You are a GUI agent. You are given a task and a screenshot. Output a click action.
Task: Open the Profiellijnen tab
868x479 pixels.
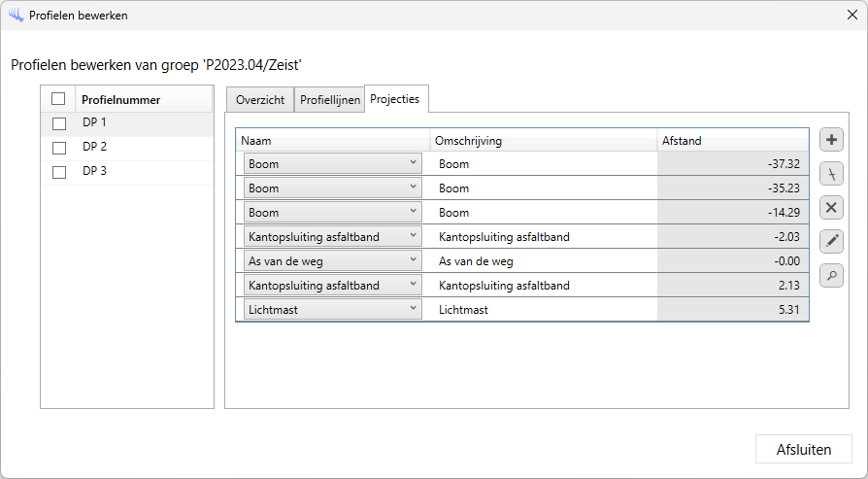coord(329,100)
